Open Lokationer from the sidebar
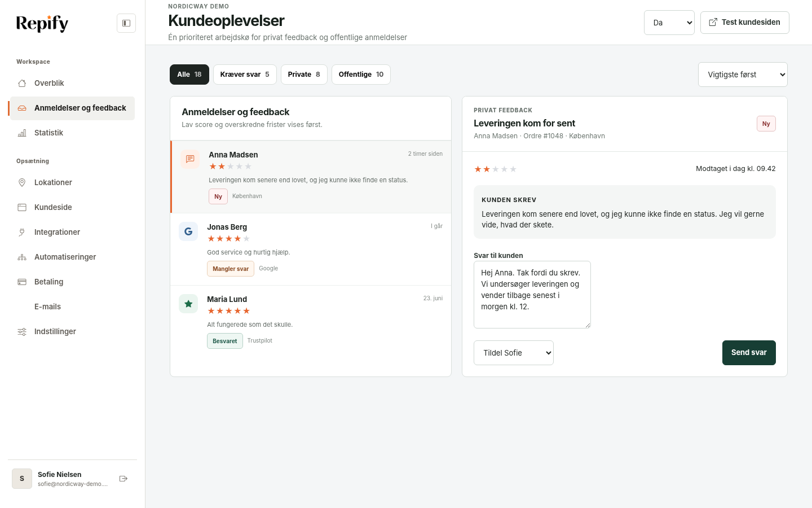 72,182
